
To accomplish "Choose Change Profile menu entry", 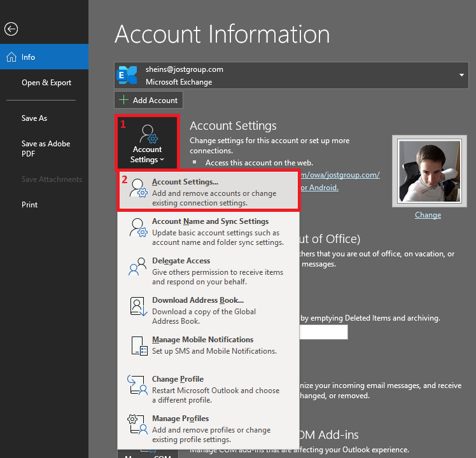I will 209,389.
